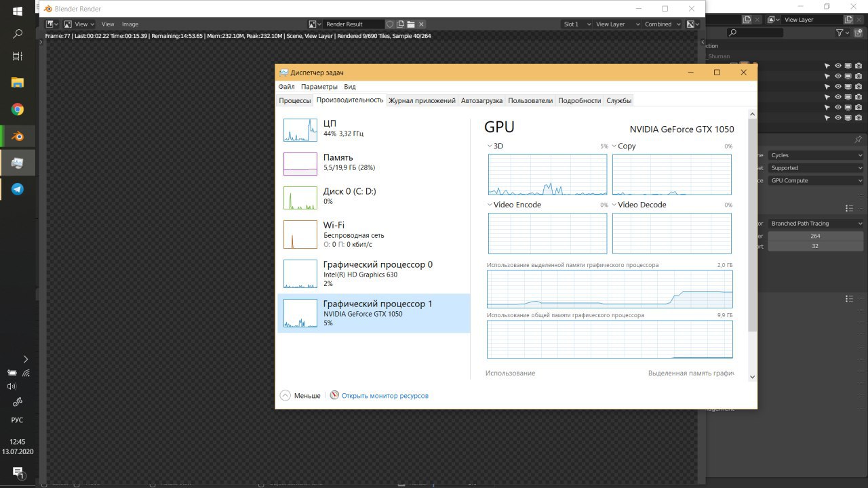Unlink the Render Result image with X icon
Screen dimensions: 868x488
click(x=420, y=24)
